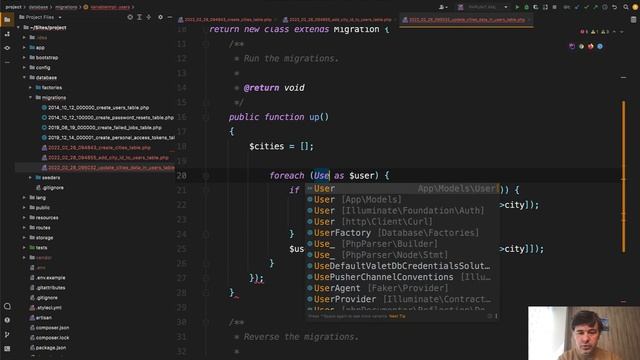640x360 pixels.
Task: Click the webcam video thumbnail
Action: [x=584, y=333]
